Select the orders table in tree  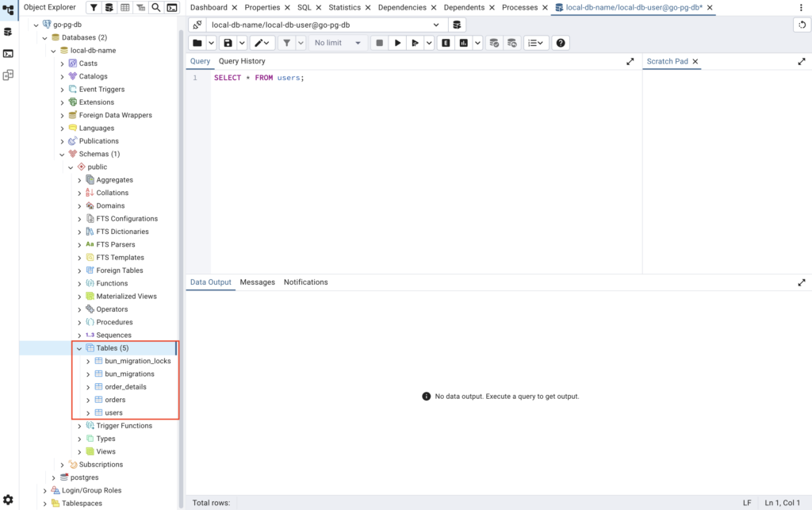point(115,400)
